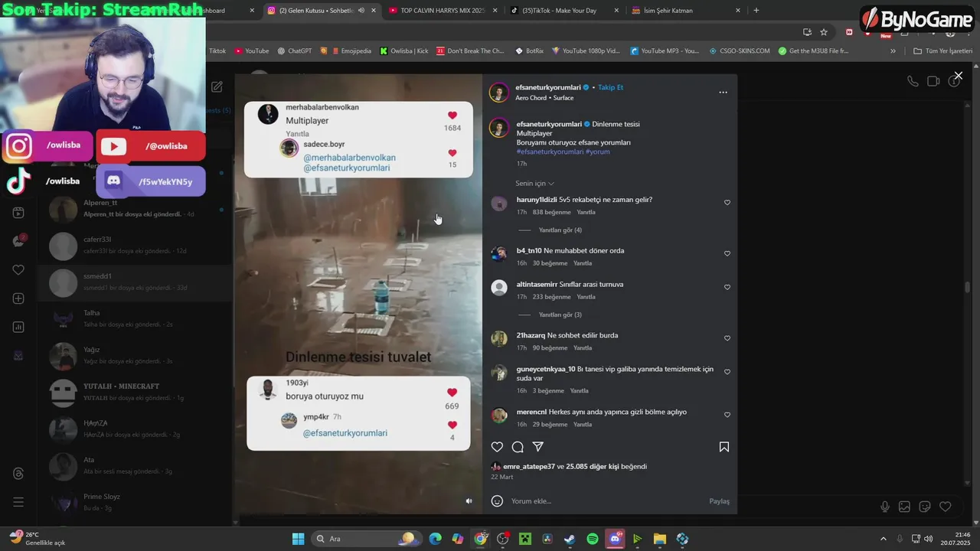Like altintasemirr's comment
Image resolution: width=980 pixels, height=551 pixels.
[727, 288]
